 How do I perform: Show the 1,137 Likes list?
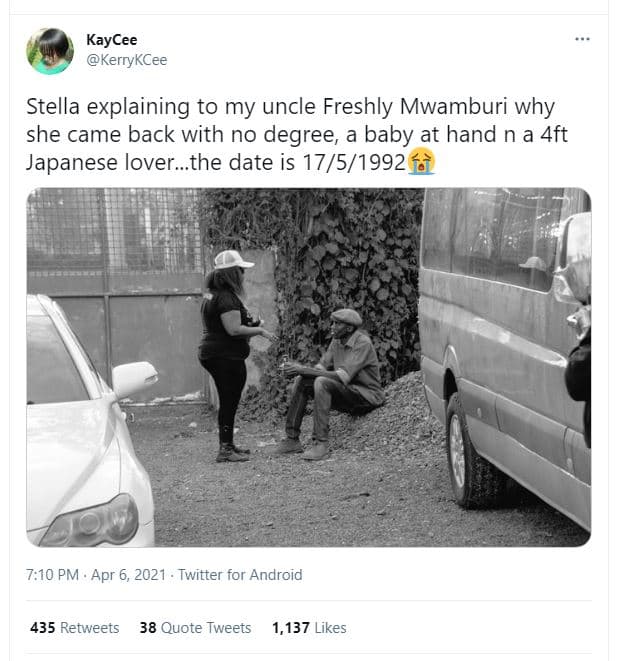coord(309,628)
